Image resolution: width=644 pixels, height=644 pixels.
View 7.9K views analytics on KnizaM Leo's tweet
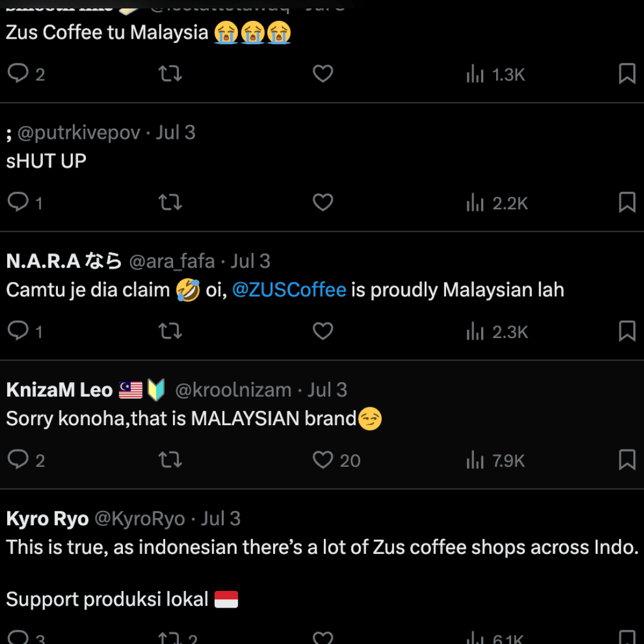(x=496, y=461)
